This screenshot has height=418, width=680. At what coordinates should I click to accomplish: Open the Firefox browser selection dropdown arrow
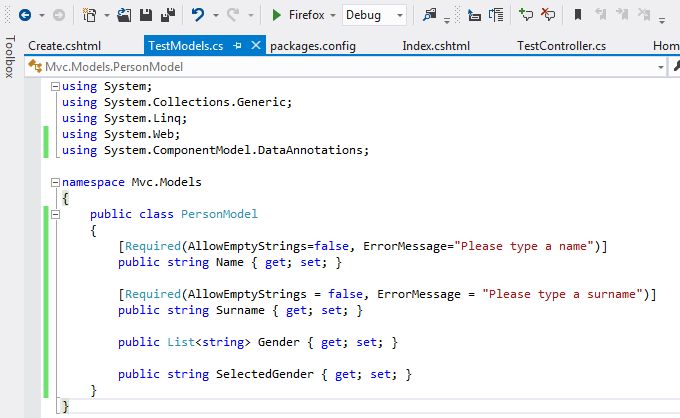[332, 16]
